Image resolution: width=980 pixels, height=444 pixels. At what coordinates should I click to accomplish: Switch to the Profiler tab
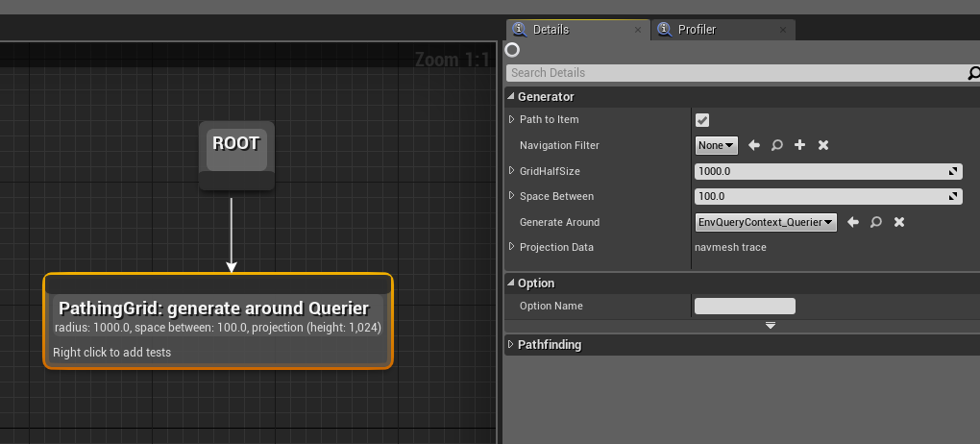[723, 30]
